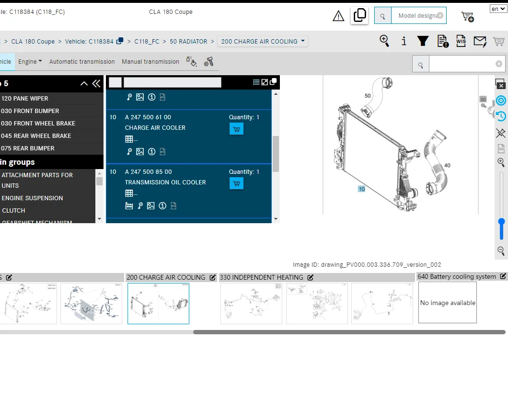Click the copy documents icon in header
Image resolution: width=508 pixels, height=420 pixels.
tap(359, 15)
